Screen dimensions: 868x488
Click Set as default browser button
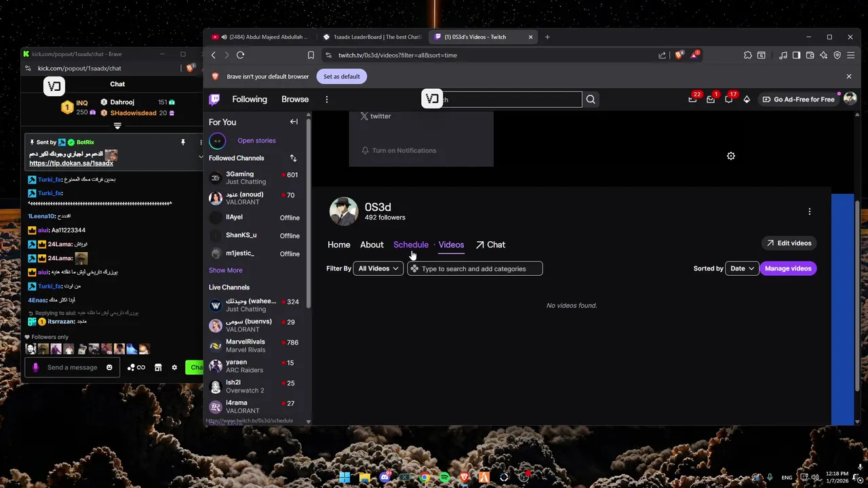pyautogui.click(x=342, y=77)
